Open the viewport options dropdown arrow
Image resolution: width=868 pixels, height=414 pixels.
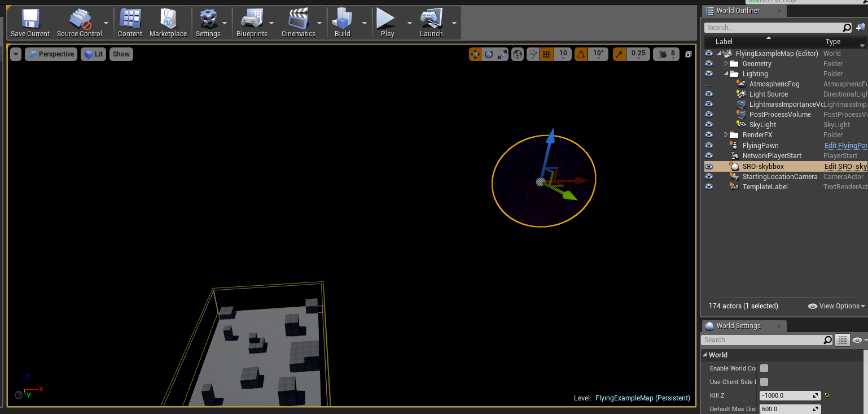pyautogui.click(x=16, y=54)
